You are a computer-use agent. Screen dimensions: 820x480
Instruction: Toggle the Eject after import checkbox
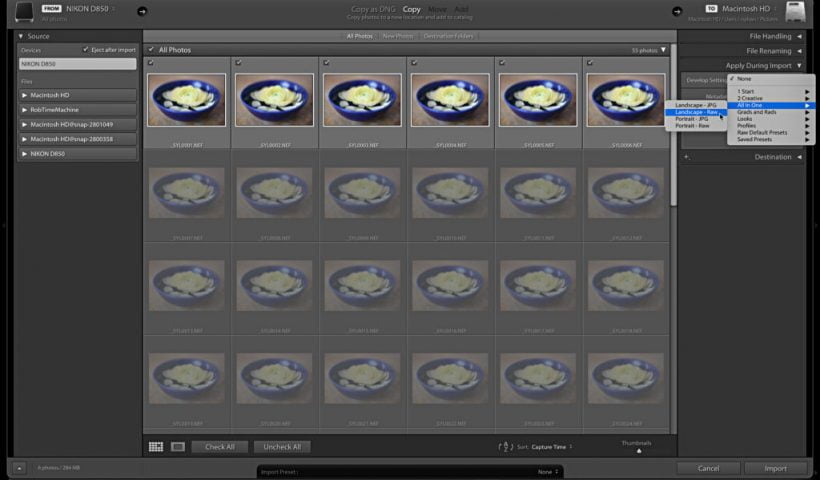click(x=85, y=49)
